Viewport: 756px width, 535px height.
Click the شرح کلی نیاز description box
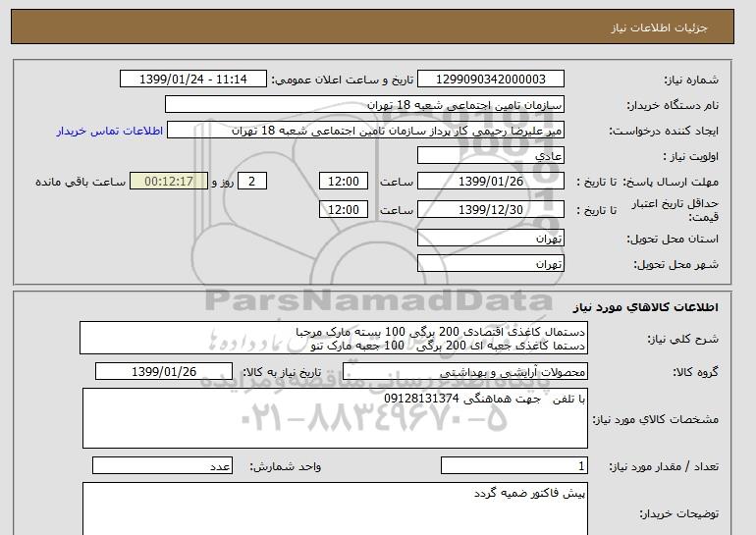(x=334, y=339)
